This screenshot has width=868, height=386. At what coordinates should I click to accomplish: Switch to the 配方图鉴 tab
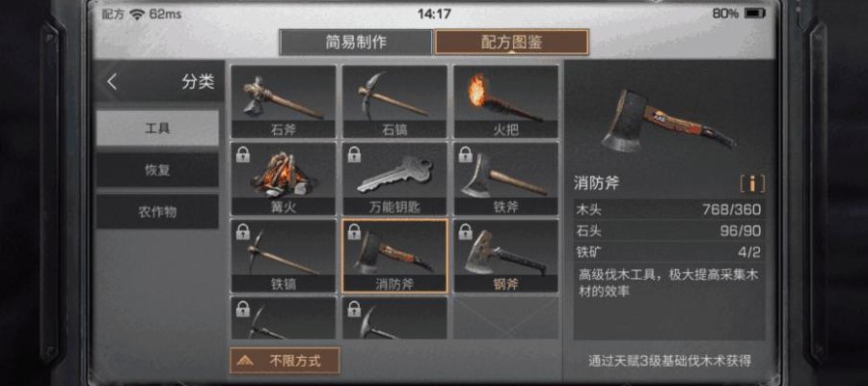(x=511, y=42)
